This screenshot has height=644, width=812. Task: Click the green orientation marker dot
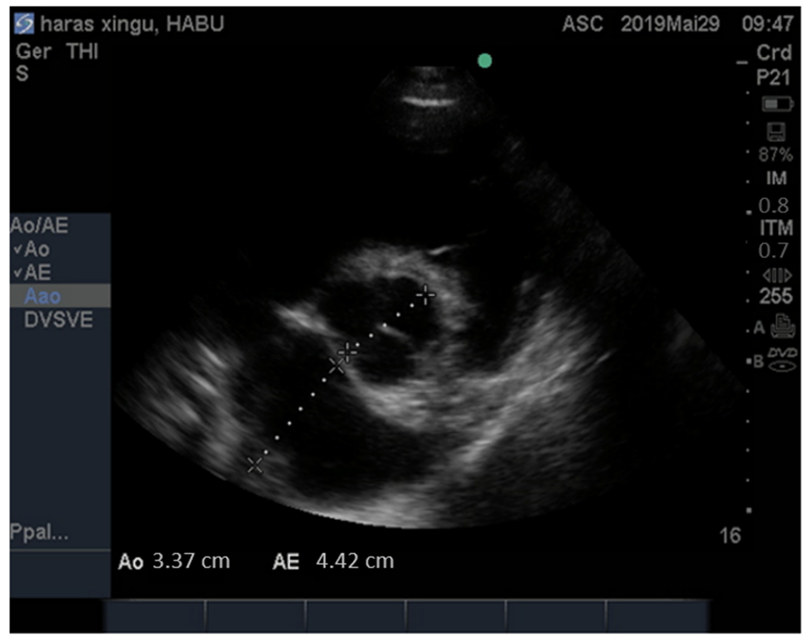484,61
